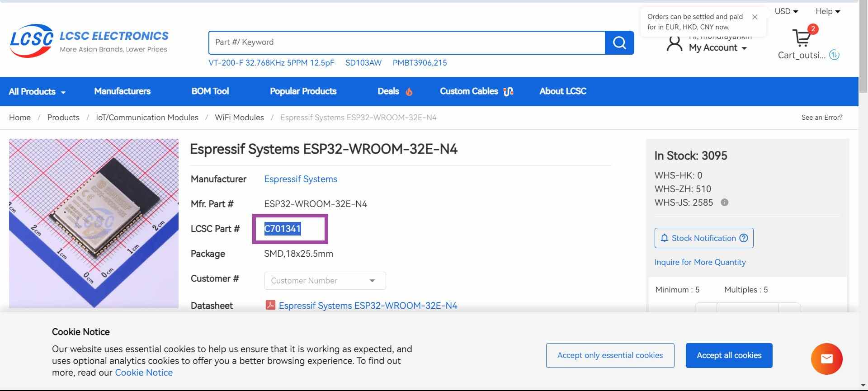Open the Espressif Systems manufacturer link
Image resolution: width=868 pixels, height=391 pixels.
pyautogui.click(x=301, y=179)
